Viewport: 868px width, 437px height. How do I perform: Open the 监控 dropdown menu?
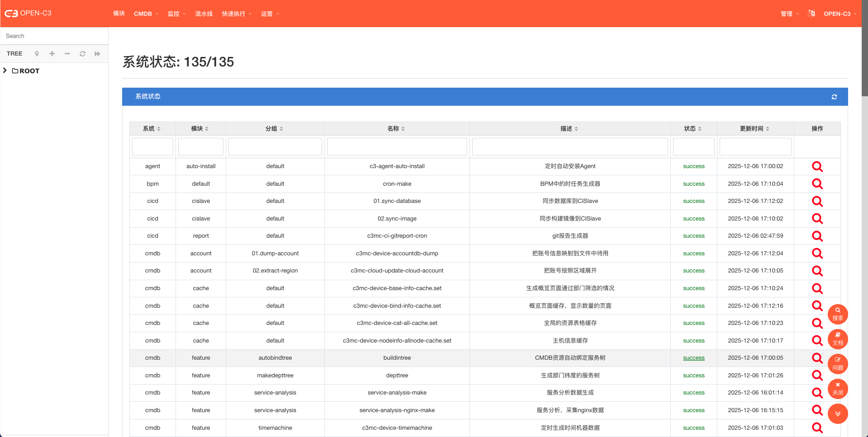pyautogui.click(x=176, y=14)
